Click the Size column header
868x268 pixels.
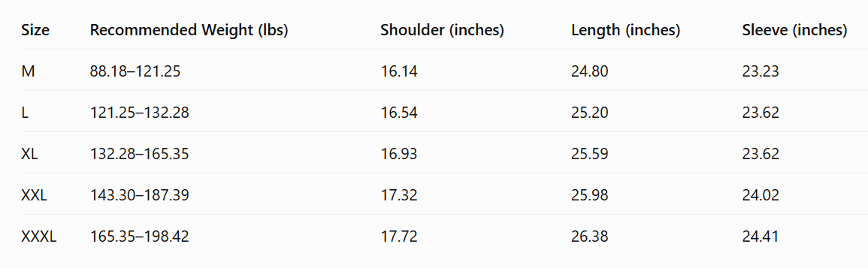point(35,30)
